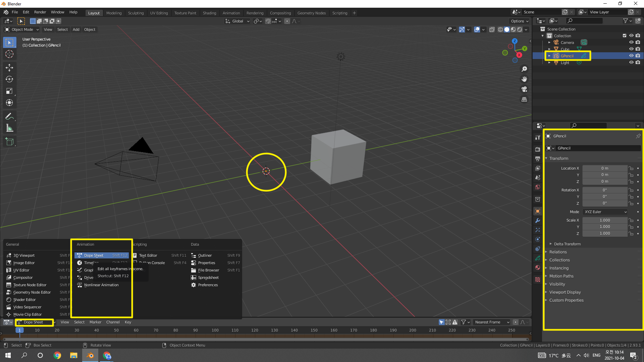Screen dimensions: 644x362
Task: Toggle Light object visibility eye icon
Action: (631, 62)
